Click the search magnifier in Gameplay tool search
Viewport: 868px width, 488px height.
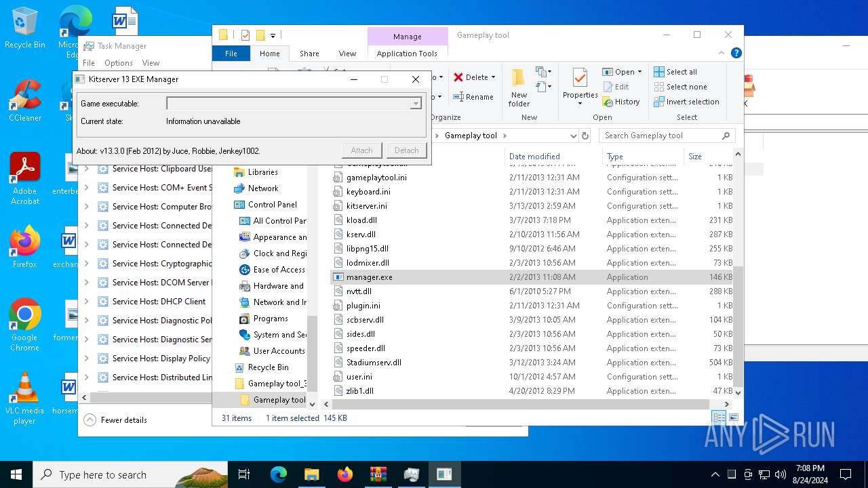click(726, 136)
